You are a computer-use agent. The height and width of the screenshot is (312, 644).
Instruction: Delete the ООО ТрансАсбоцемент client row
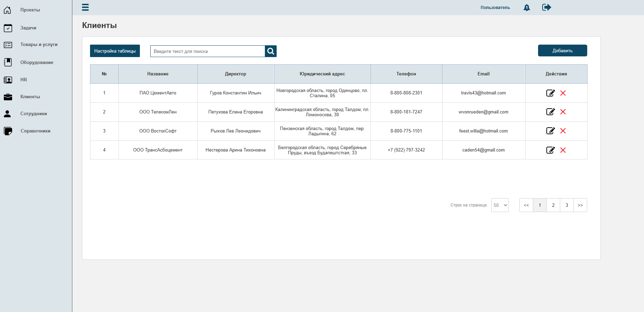(x=563, y=150)
